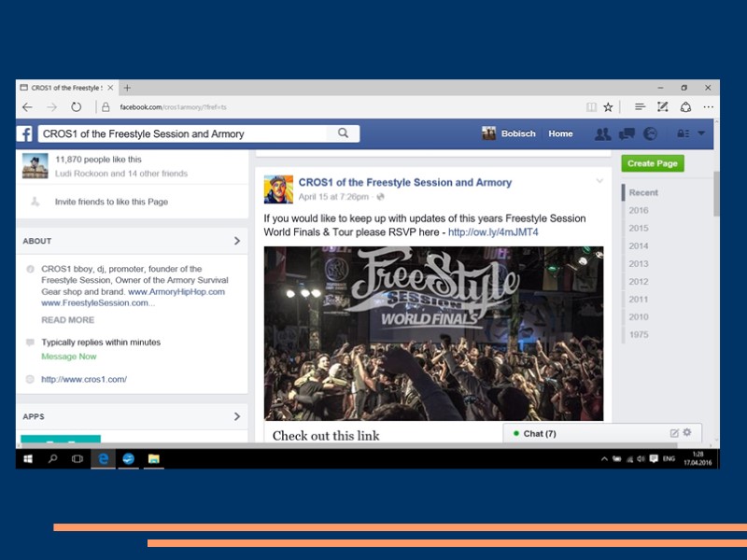Viewport: 747px width, 560px height.
Task: Open Facebook friend requests icon
Action: point(602,133)
